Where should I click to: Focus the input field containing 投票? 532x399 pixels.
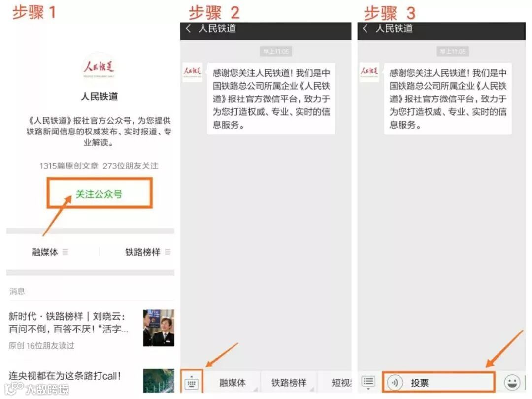click(x=438, y=382)
